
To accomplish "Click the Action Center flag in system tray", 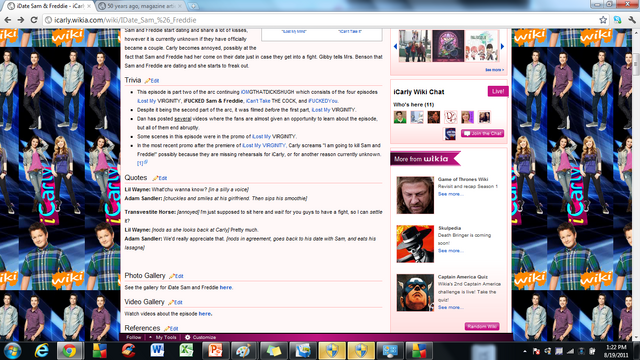I will (536, 351).
